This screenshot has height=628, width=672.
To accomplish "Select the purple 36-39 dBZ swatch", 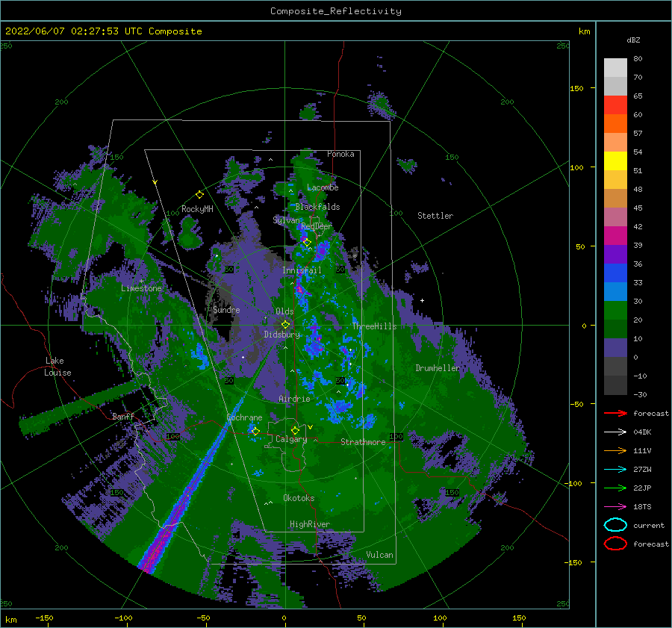I will 615,254.
